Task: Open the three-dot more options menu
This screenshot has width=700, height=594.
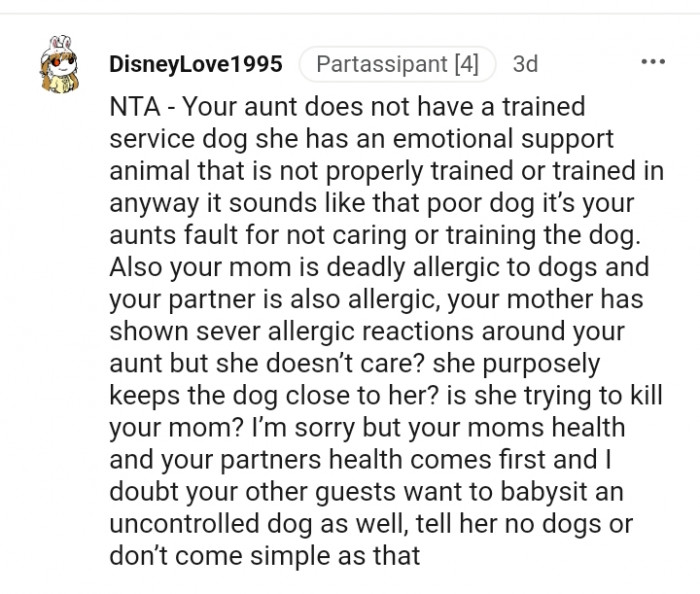Action: pyautogui.click(x=652, y=62)
